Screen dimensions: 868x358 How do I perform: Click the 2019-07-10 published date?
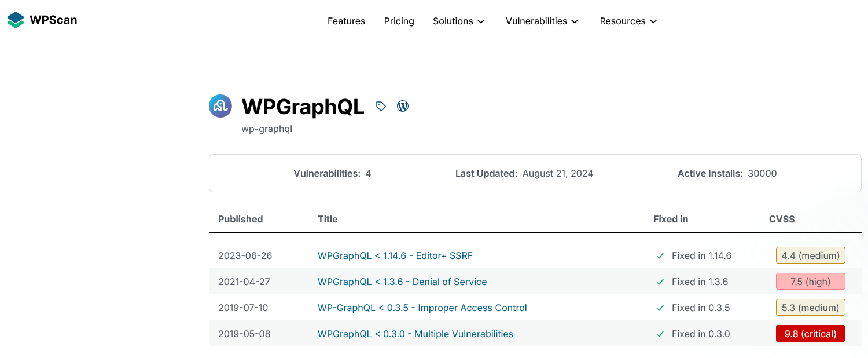[x=243, y=308]
